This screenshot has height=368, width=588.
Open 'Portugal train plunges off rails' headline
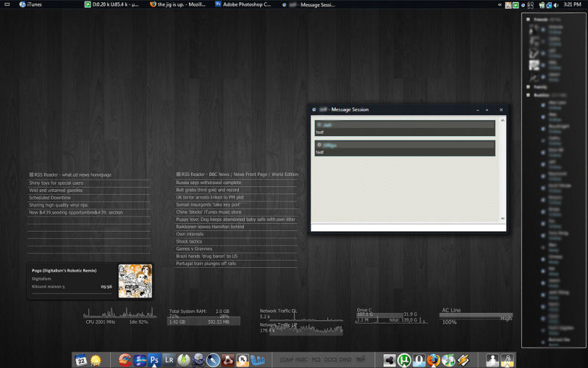pos(206,263)
